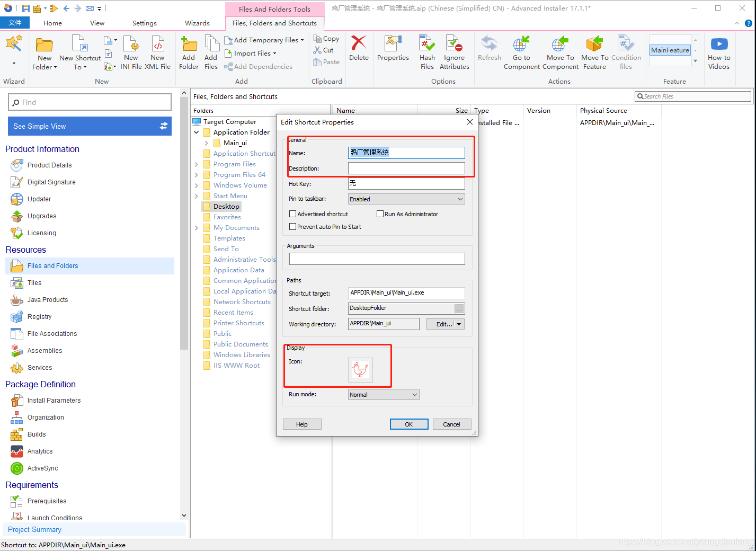Select the Public Documents folder
756x551 pixels.
pos(241,344)
